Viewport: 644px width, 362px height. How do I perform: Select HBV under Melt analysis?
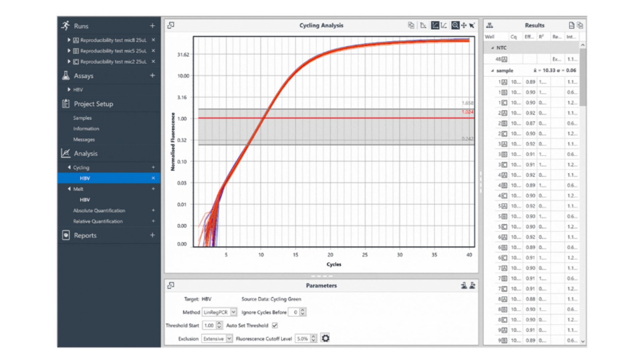85,200
